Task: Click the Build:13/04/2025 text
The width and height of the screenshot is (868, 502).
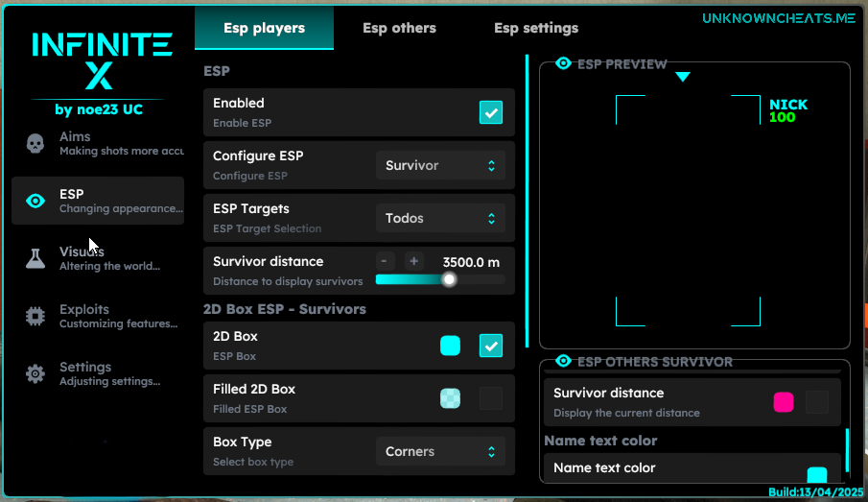Action: (x=816, y=491)
